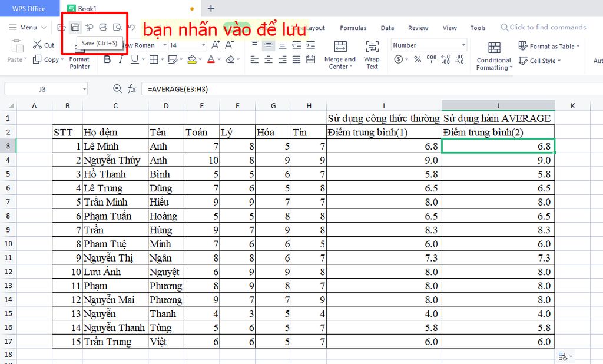The height and width of the screenshot is (364, 603).
Task: Toggle Wrap Text
Action: [x=372, y=55]
